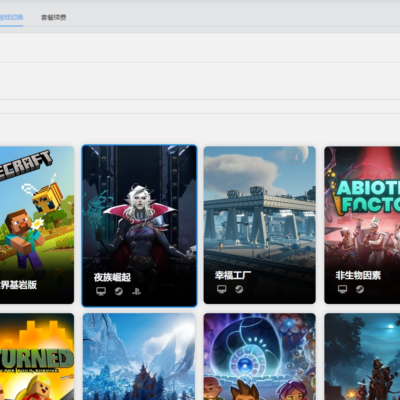400x400 pixels.
Task: Click the PC monitor icon under 幸福工厂
Action: click(x=222, y=289)
